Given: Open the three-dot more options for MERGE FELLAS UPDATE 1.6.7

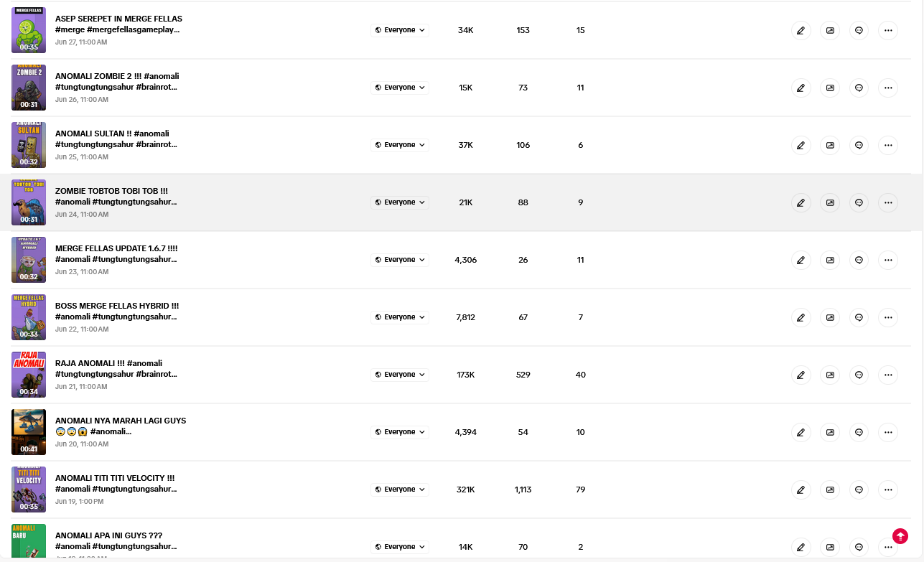Looking at the screenshot, I should click(888, 260).
